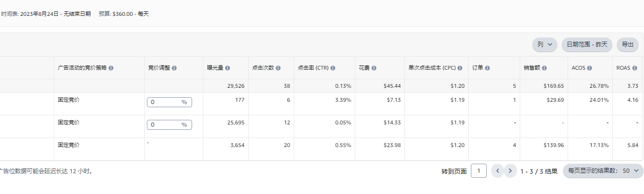644x194 pixels.
Task: Click info icon next to 曝光量 header
Action: click(228, 68)
